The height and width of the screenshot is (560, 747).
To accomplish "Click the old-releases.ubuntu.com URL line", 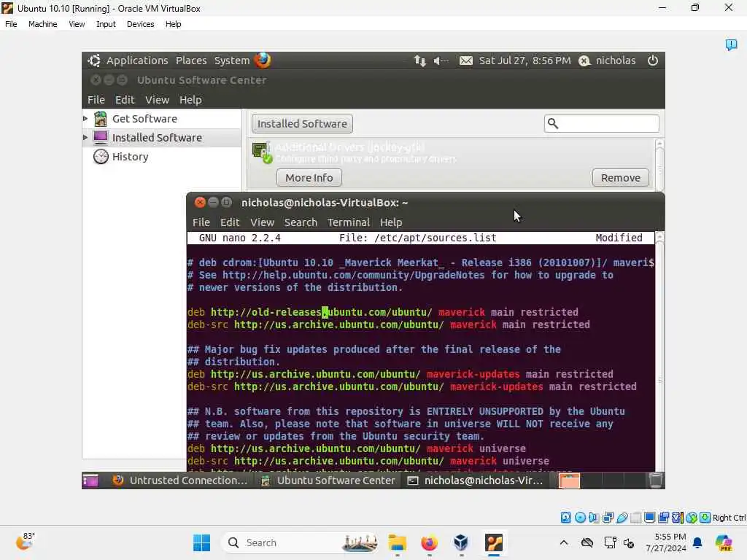I will click(382, 312).
